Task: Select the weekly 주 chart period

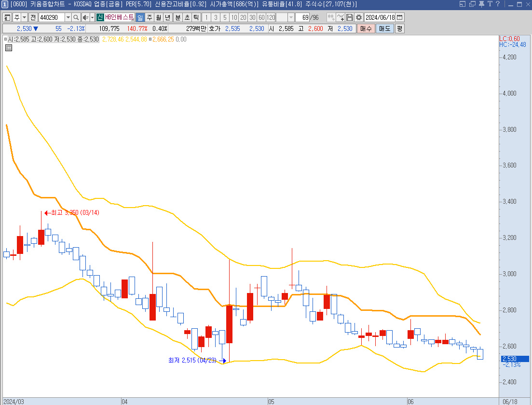Action: 150,17
